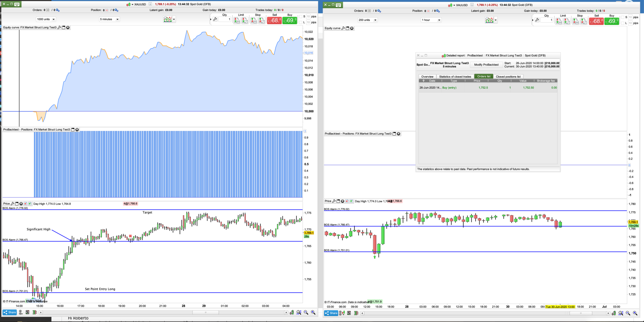
Task: Click Qty input field in left window
Action: 225,19
